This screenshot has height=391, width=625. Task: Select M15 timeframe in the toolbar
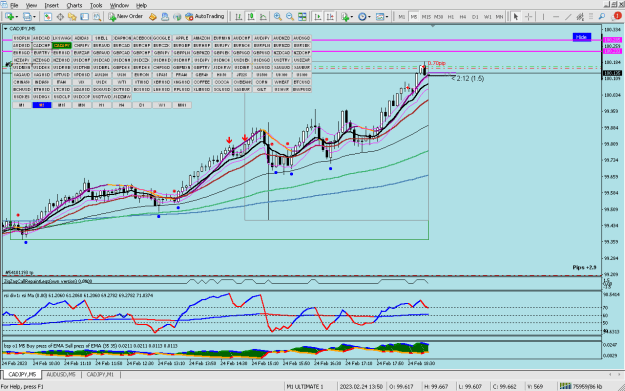pyautogui.click(x=426, y=17)
